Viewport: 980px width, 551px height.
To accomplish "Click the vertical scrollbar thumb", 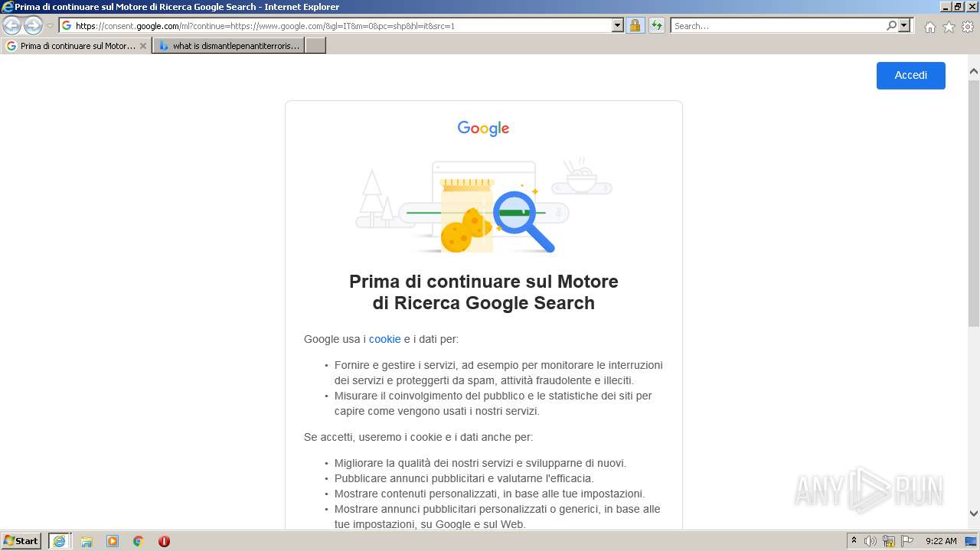I will click(974, 204).
